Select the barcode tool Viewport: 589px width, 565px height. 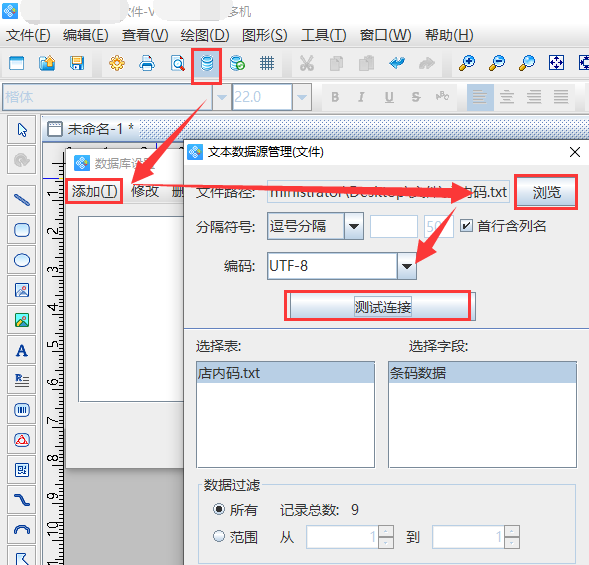click(x=22, y=410)
